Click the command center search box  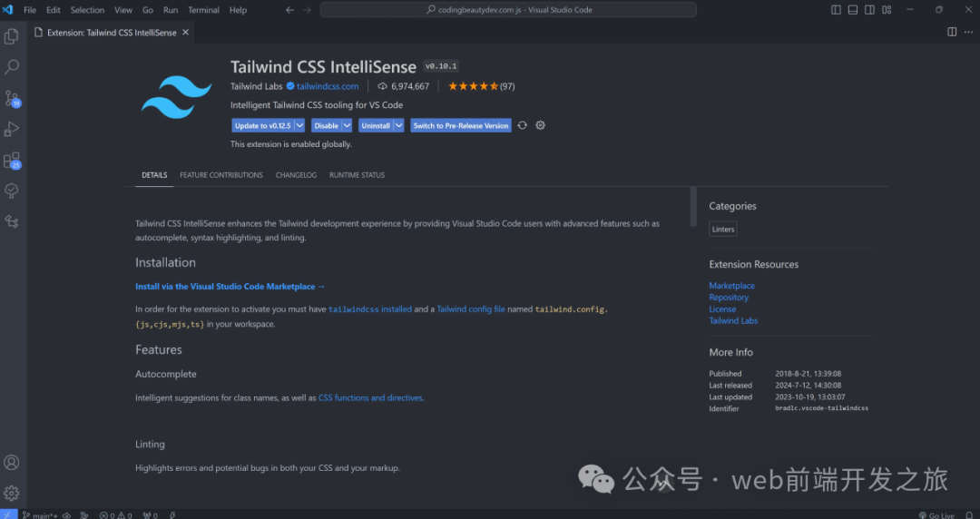coord(508,10)
